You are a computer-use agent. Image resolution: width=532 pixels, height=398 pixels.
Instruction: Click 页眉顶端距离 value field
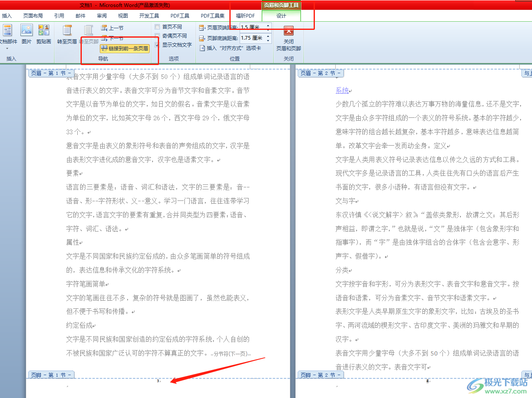point(253,27)
